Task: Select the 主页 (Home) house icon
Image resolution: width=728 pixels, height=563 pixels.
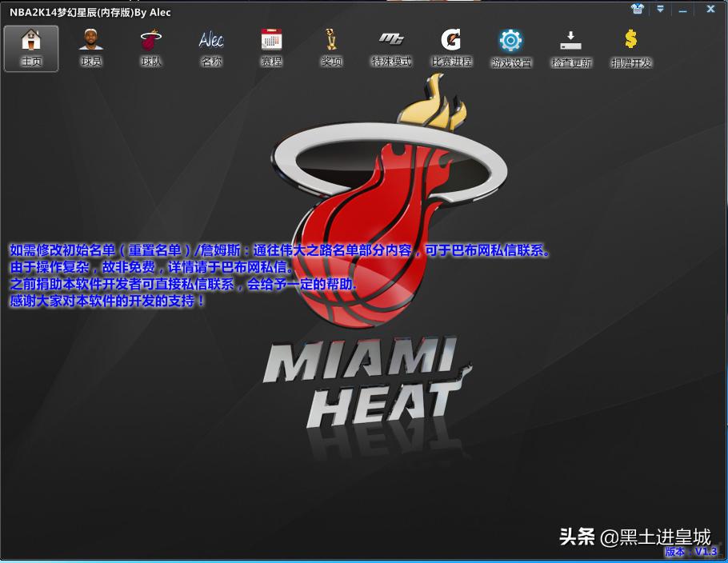Action: (x=31, y=38)
